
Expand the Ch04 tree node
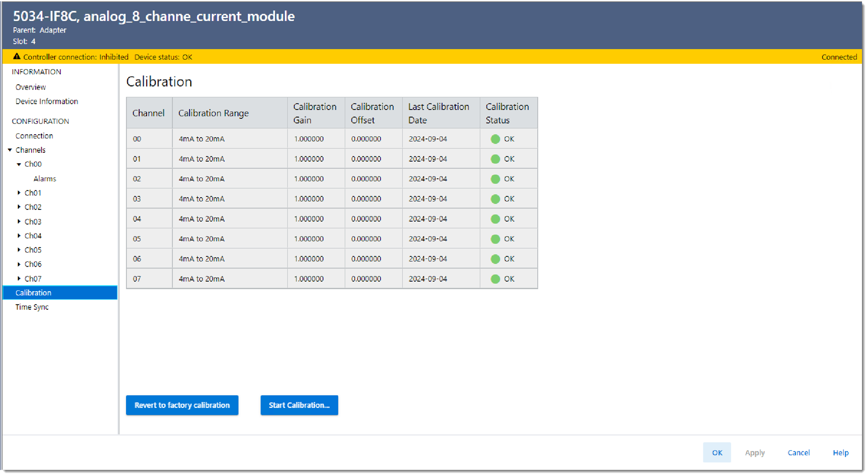[19, 236]
